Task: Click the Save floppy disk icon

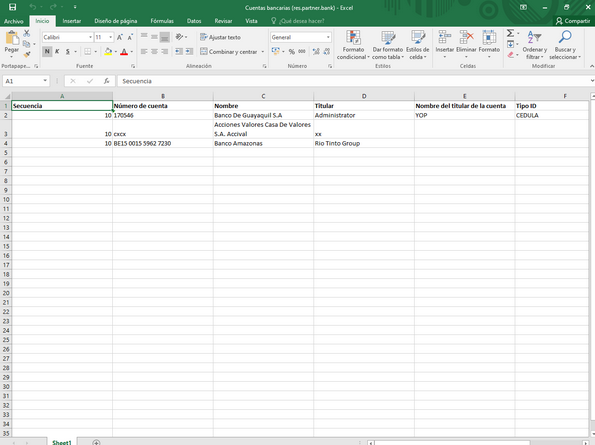Action: 12,7
